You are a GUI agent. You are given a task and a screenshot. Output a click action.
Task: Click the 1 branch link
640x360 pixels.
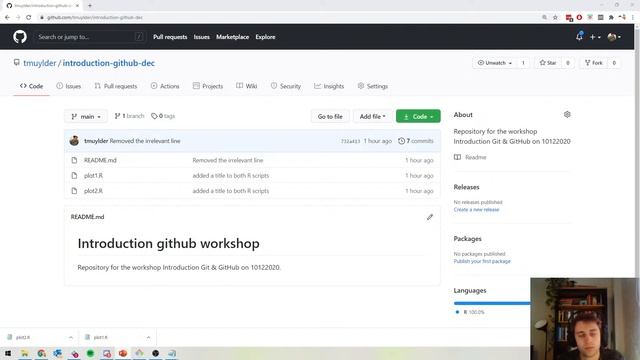coord(129,116)
